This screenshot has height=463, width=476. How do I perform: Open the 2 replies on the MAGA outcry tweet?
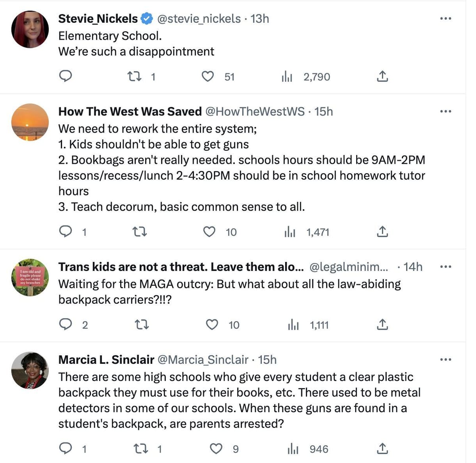click(x=67, y=325)
